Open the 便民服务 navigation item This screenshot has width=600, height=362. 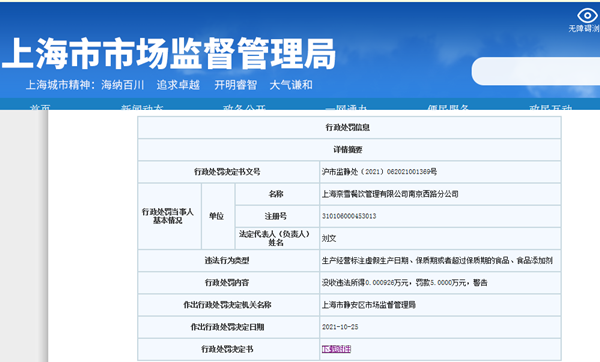(x=448, y=107)
